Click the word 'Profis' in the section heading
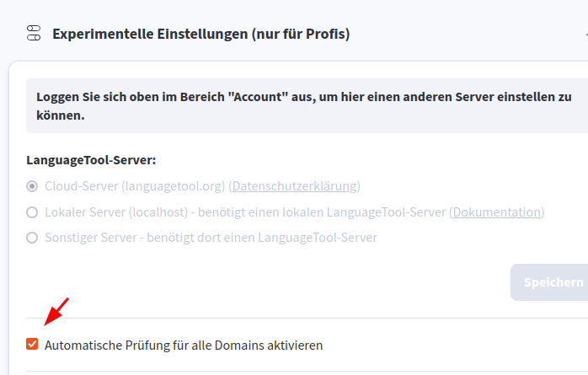Screen dimensions: 588x375 pos(325,34)
